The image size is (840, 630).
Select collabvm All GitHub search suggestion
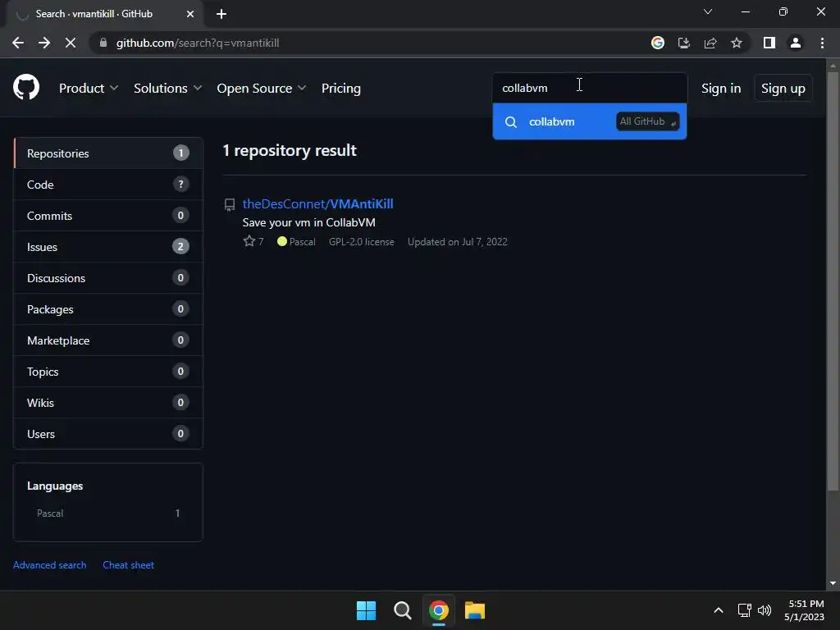tap(589, 121)
